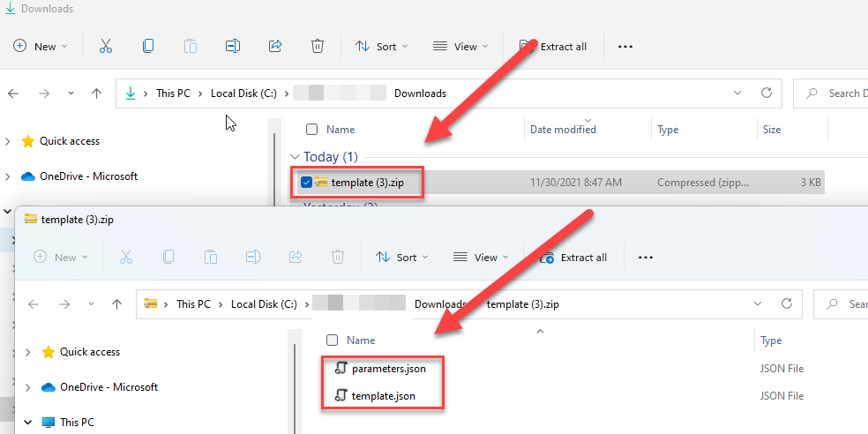Click Rename icon in Downloads window toolbar
The height and width of the screenshot is (434, 868).
pos(233,47)
